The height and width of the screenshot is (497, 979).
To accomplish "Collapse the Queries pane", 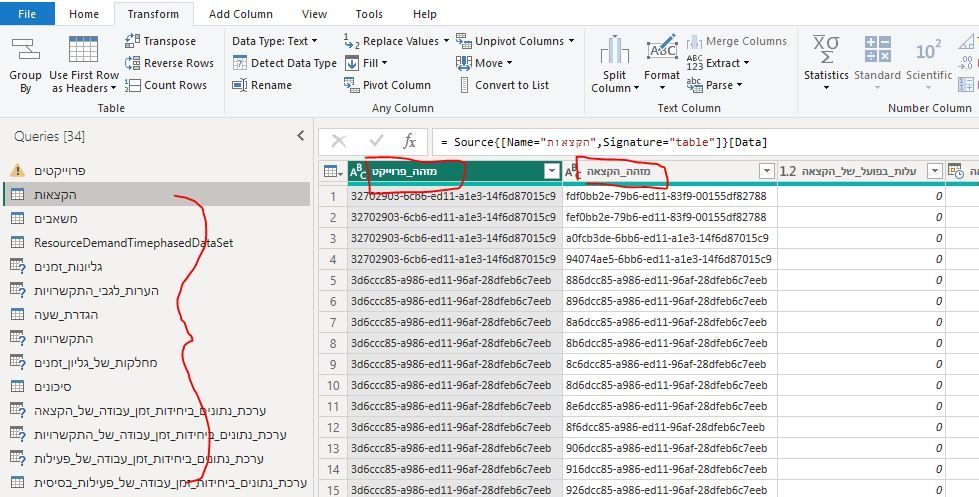I will (300, 136).
